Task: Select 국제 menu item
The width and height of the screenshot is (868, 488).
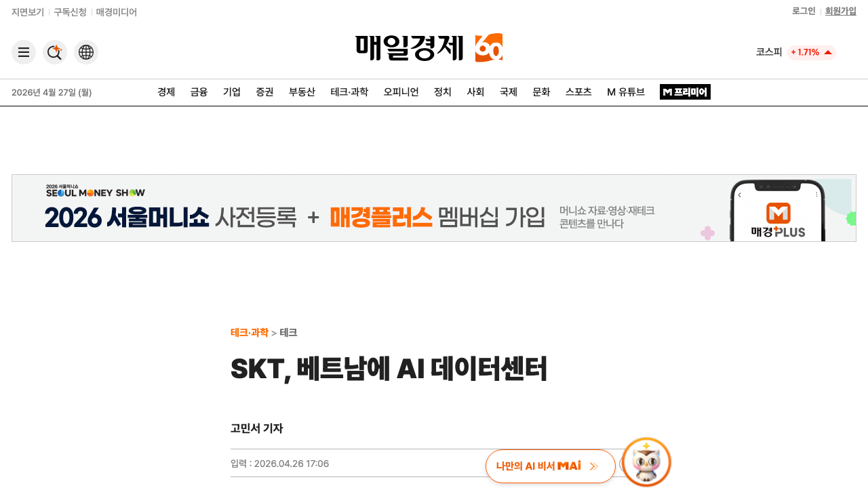Action: (x=509, y=92)
